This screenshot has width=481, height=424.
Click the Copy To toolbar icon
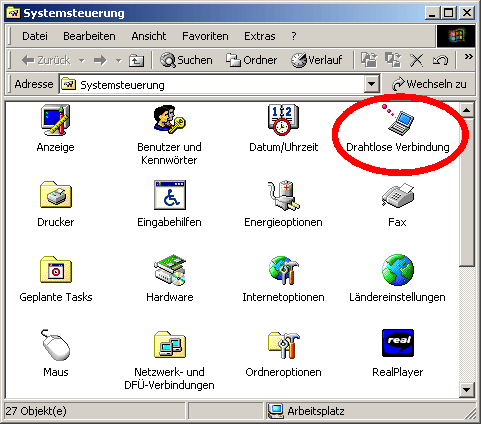point(393,60)
